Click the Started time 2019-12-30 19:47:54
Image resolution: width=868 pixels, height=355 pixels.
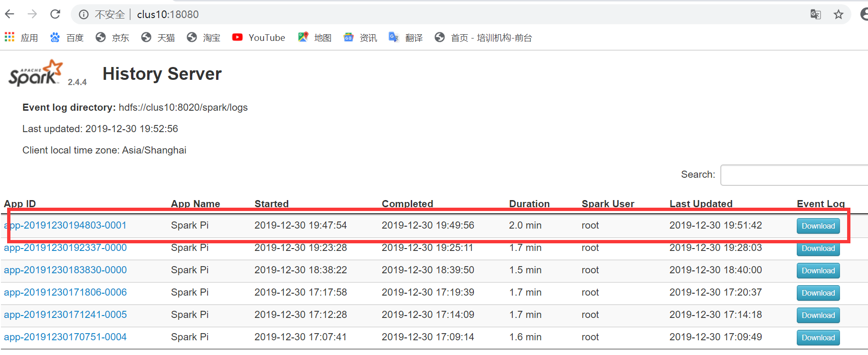click(x=301, y=225)
